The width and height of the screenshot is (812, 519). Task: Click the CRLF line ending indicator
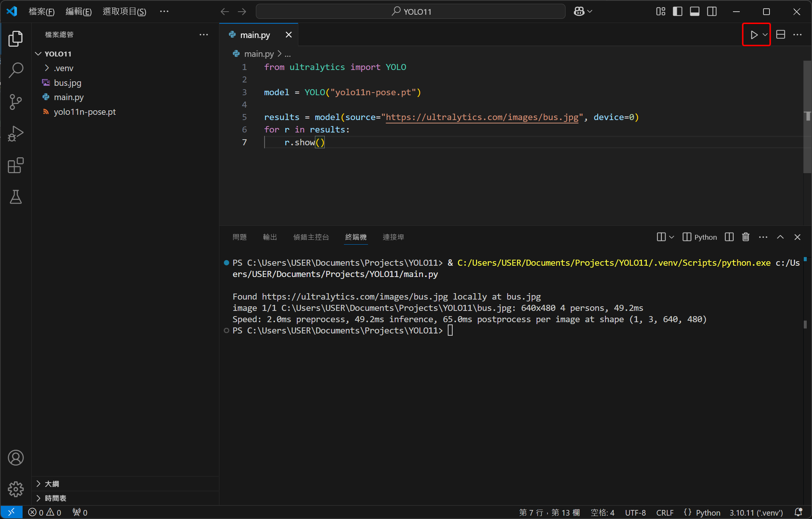[x=665, y=513]
